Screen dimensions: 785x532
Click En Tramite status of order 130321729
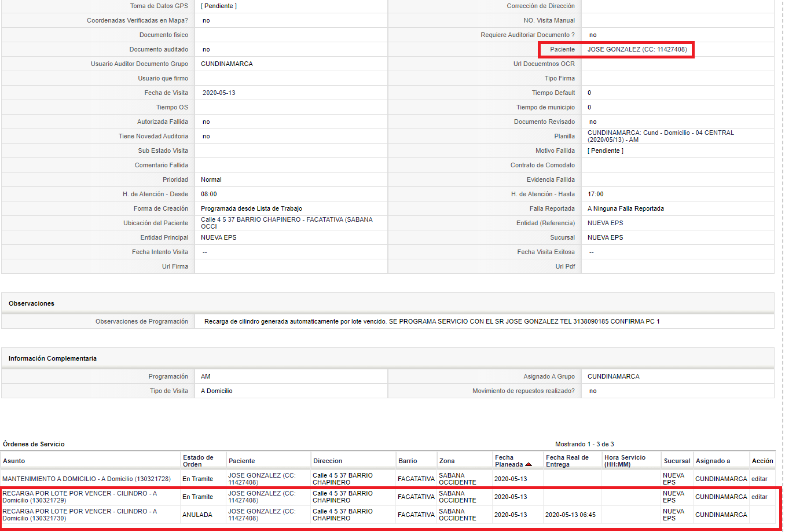[x=197, y=497]
